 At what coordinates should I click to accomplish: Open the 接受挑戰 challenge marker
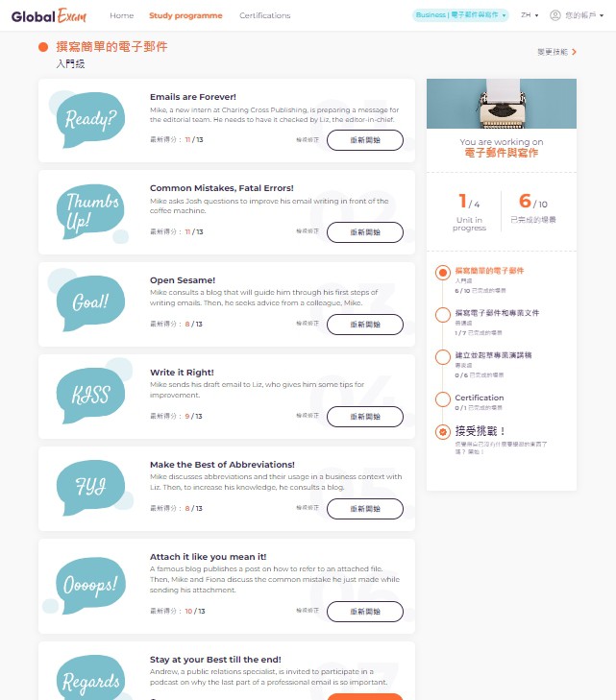pyautogui.click(x=443, y=432)
